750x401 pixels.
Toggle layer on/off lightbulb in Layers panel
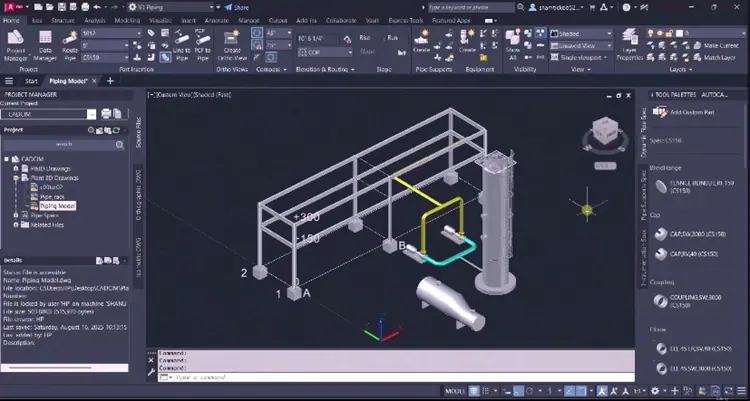(650, 33)
